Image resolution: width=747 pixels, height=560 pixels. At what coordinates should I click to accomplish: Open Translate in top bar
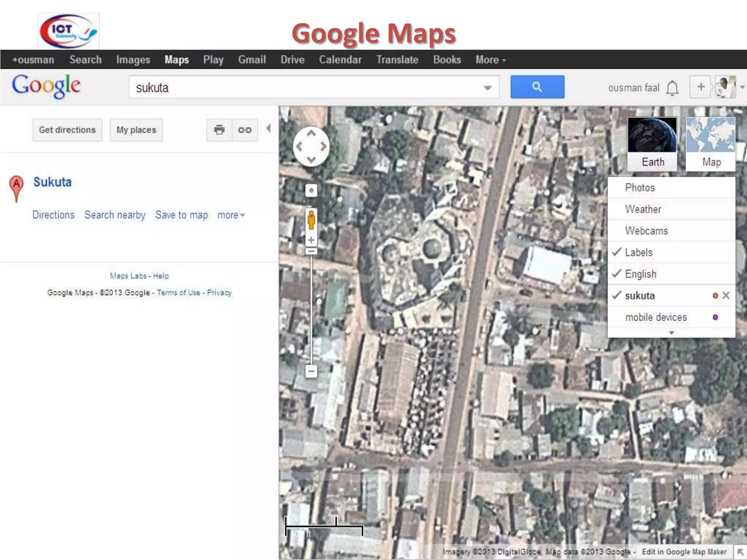[397, 59]
